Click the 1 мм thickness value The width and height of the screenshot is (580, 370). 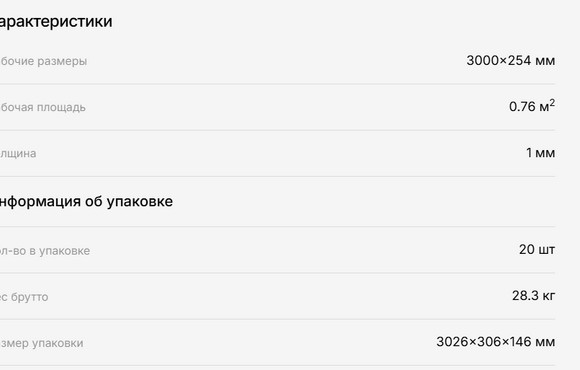coord(540,153)
